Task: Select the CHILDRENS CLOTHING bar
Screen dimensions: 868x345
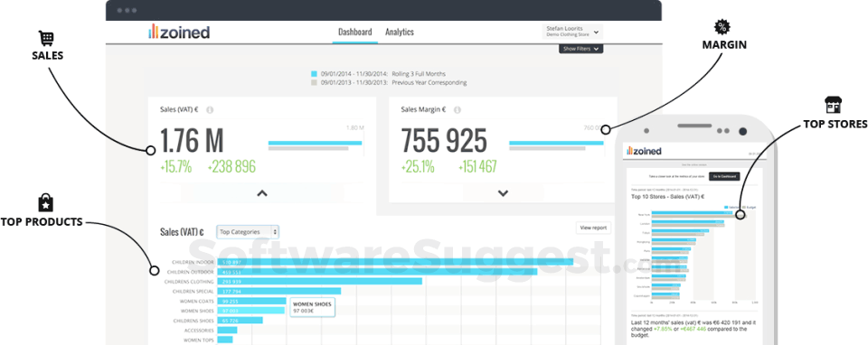Action: (x=319, y=282)
